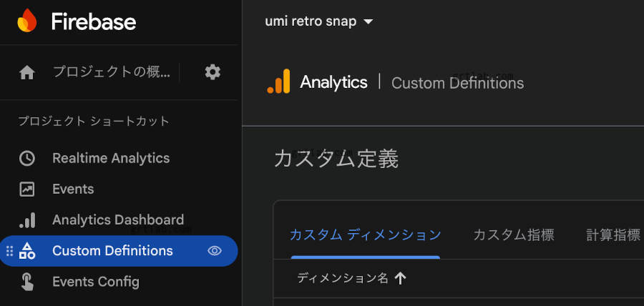Viewport: 644px width, 306px height.
Task: Go to the Analytics Dashboard link
Action: 118,220
